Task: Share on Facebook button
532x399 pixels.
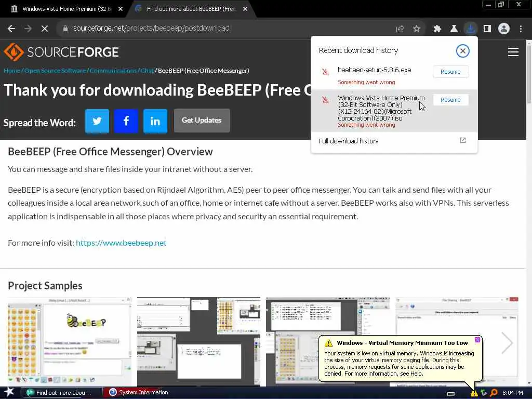Action: [126, 121]
